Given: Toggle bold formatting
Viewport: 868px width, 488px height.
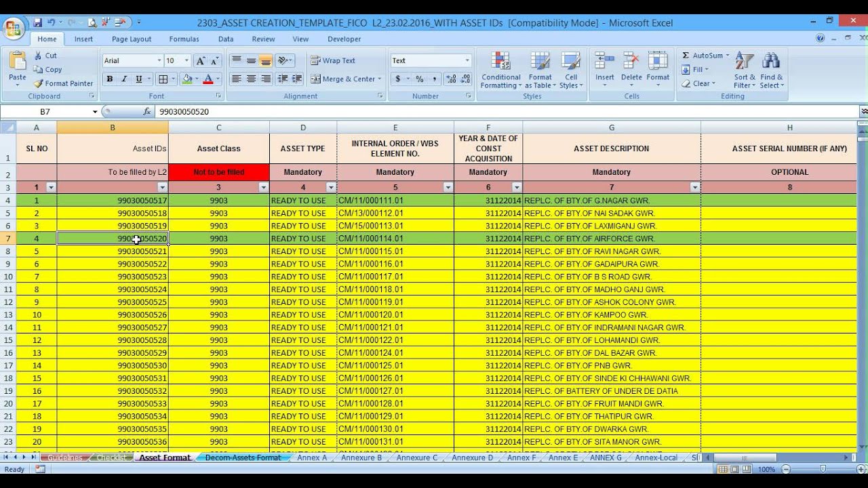Looking at the screenshot, I should [x=109, y=79].
